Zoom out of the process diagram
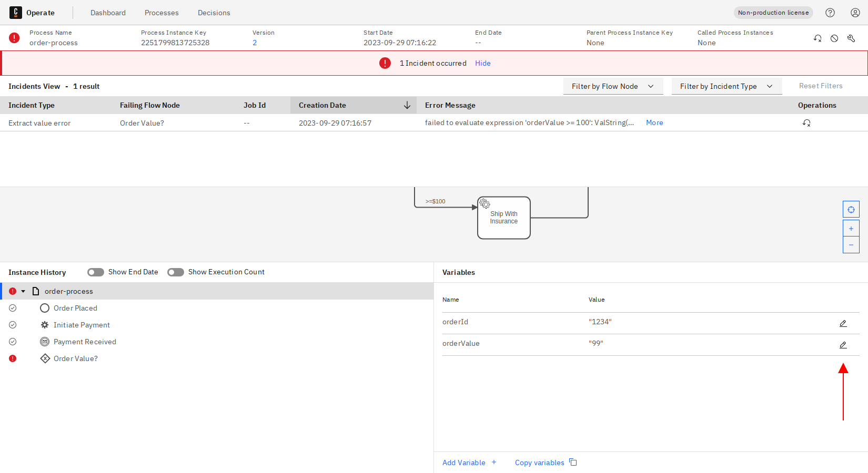Screen dimensions: 868x473 851,245
